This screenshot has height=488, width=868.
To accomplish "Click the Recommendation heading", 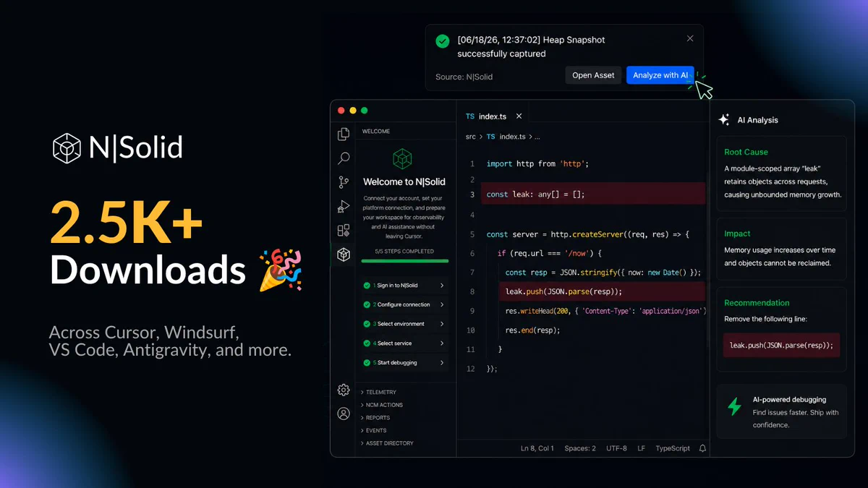I will point(757,303).
